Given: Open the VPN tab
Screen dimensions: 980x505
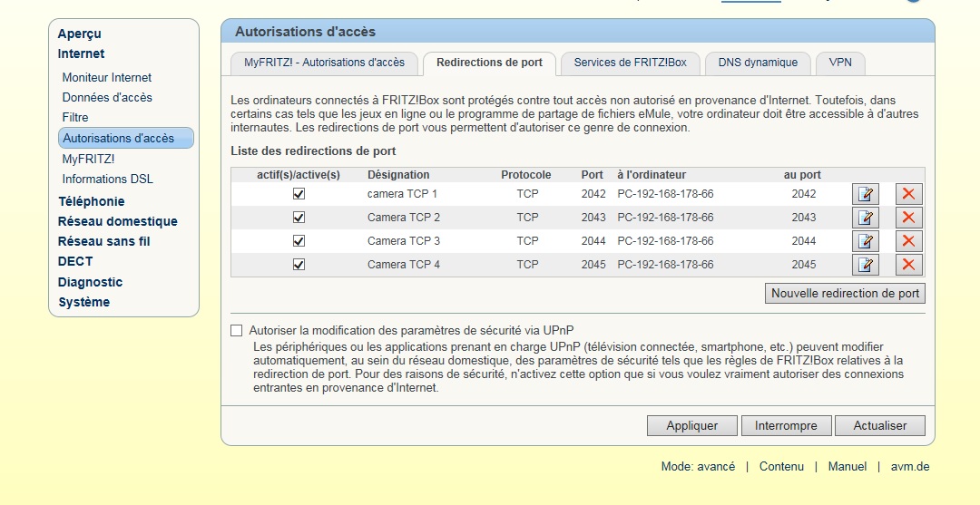Looking at the screenshot, I should (x=841, y=63).
